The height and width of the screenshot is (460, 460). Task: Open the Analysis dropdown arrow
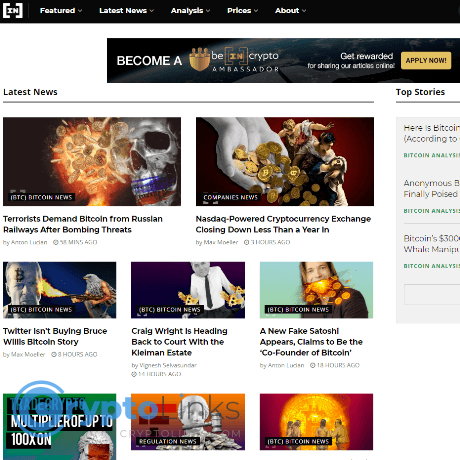click(208, 11)
